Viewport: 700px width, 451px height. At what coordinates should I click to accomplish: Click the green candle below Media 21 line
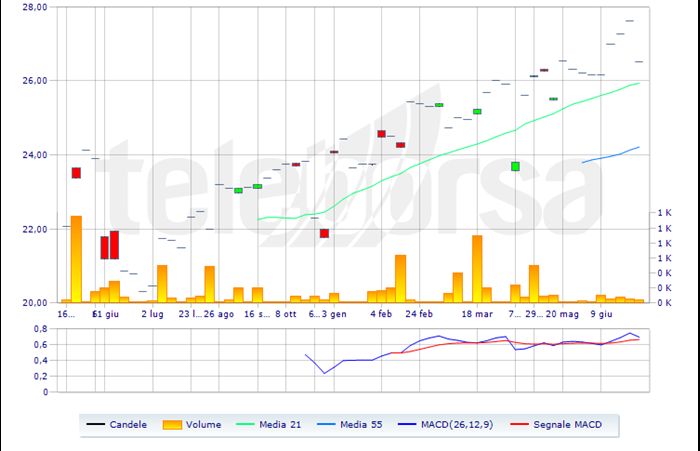[x=515, y=167]
